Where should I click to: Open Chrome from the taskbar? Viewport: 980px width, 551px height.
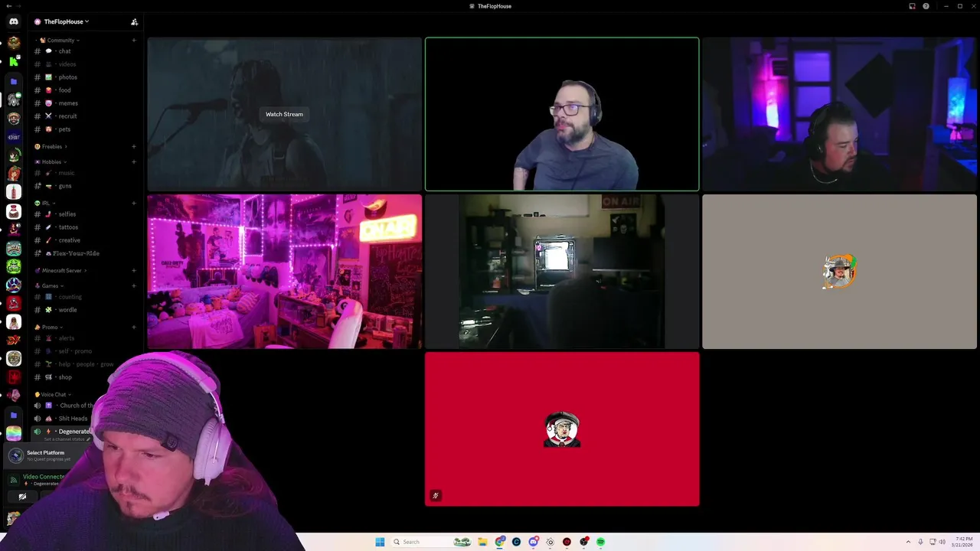pos(499,542)
